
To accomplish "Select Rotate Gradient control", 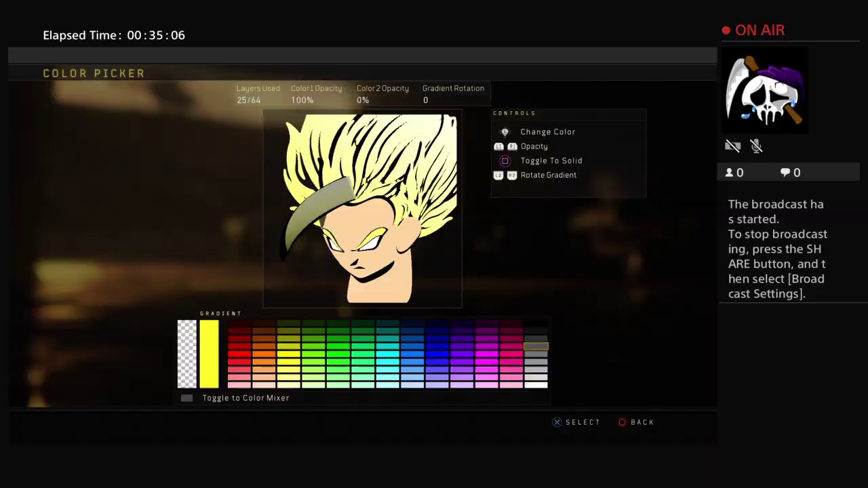I will point(549,175).
